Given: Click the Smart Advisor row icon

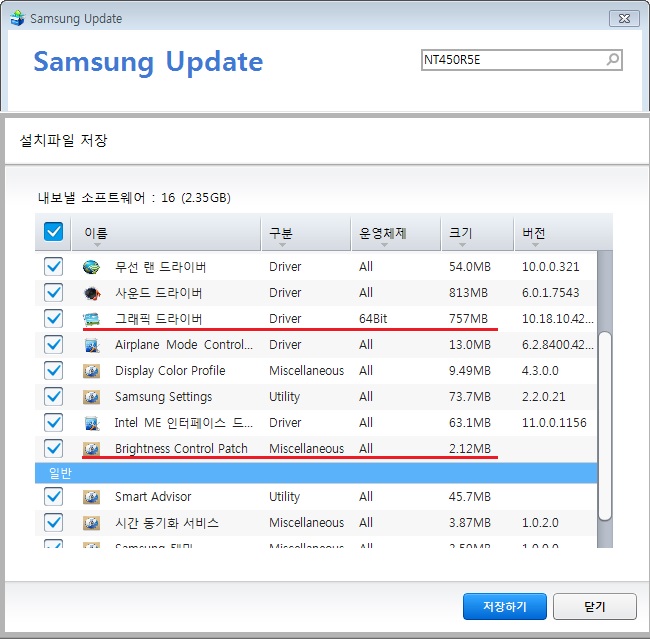Looking at the screenshot, I should [x=91, y=497].
